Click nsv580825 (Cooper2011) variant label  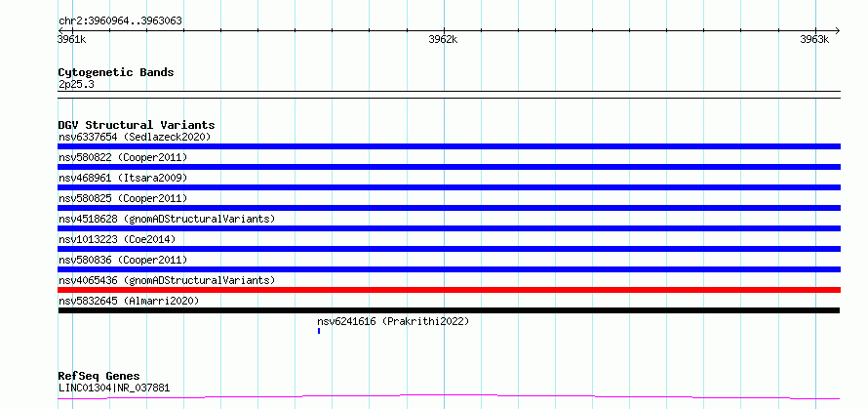(x=123, y=198)
